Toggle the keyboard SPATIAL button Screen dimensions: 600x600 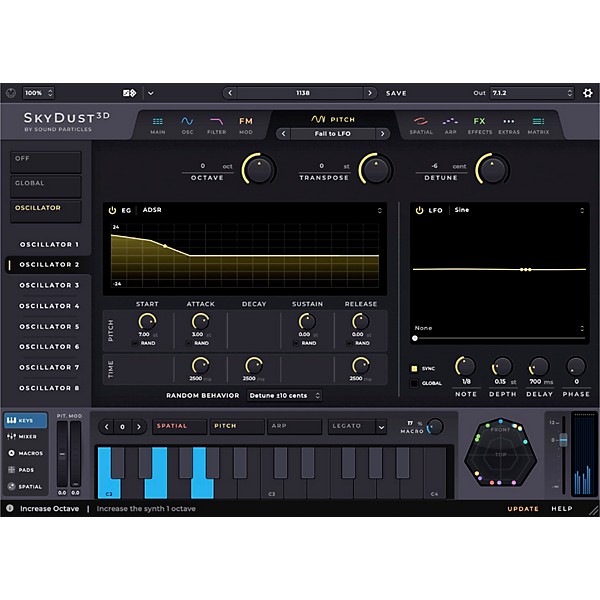tap(179, 426)
